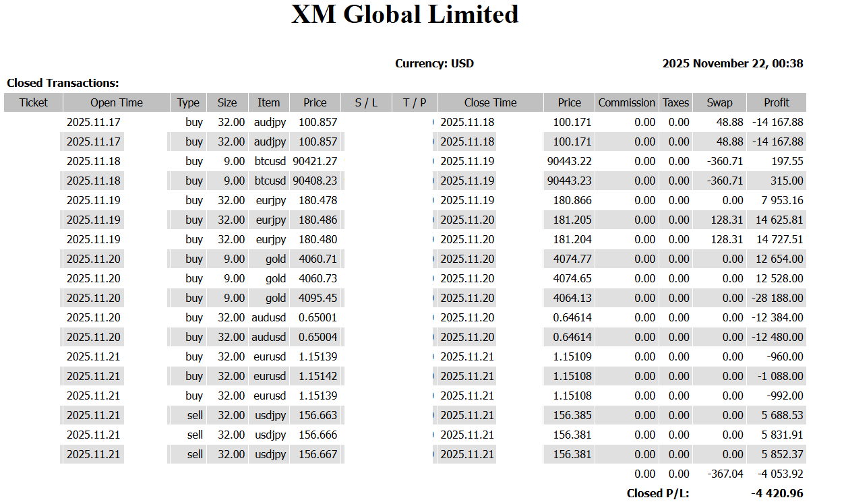Click the Type column header

pyautogui.click(x=188, y=102)
